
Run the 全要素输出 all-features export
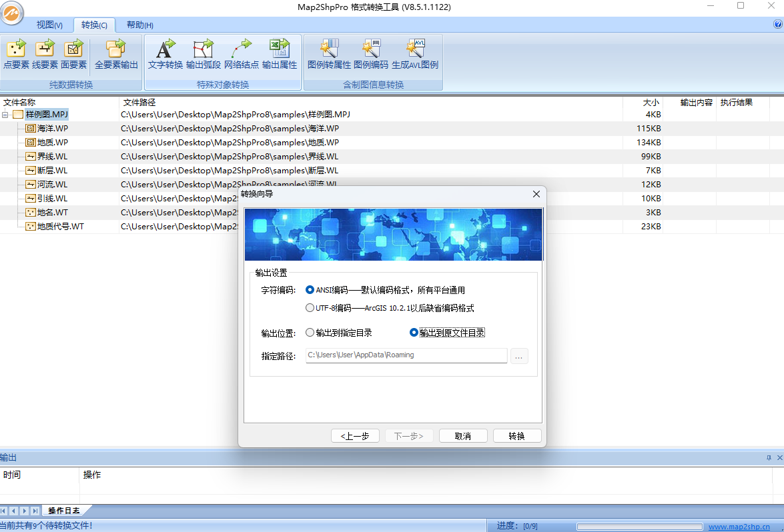pos(116,55)
